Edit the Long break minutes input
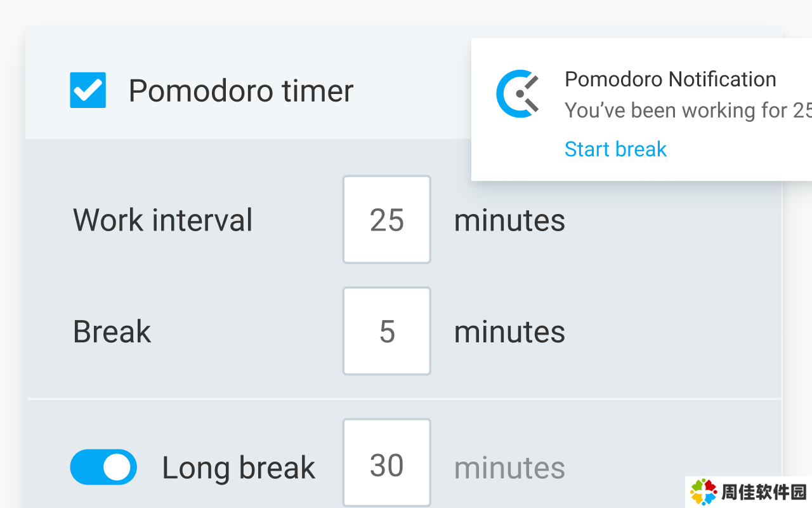Screen dimensions: 812x508 click(387, 465)
